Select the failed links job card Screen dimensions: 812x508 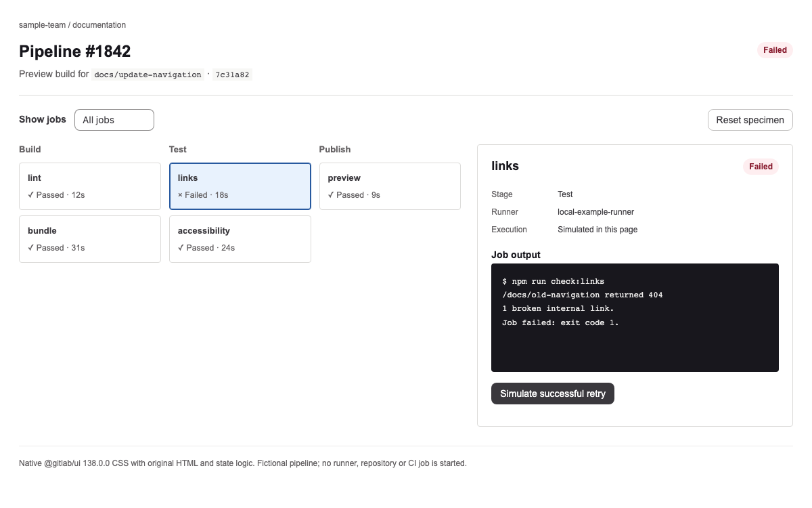(240, 186)
